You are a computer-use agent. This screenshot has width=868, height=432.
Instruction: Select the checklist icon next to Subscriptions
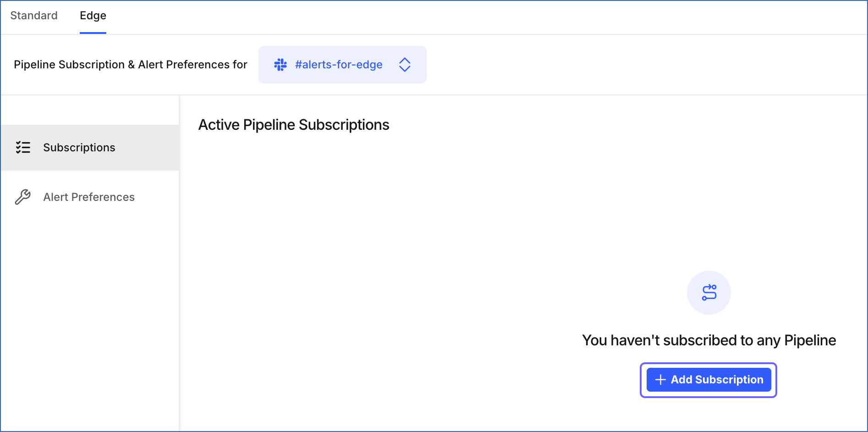coord(23,148)
